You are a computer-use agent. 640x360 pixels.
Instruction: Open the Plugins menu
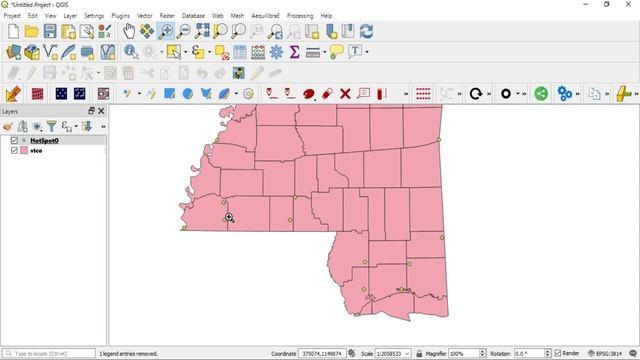coord(120,16)
